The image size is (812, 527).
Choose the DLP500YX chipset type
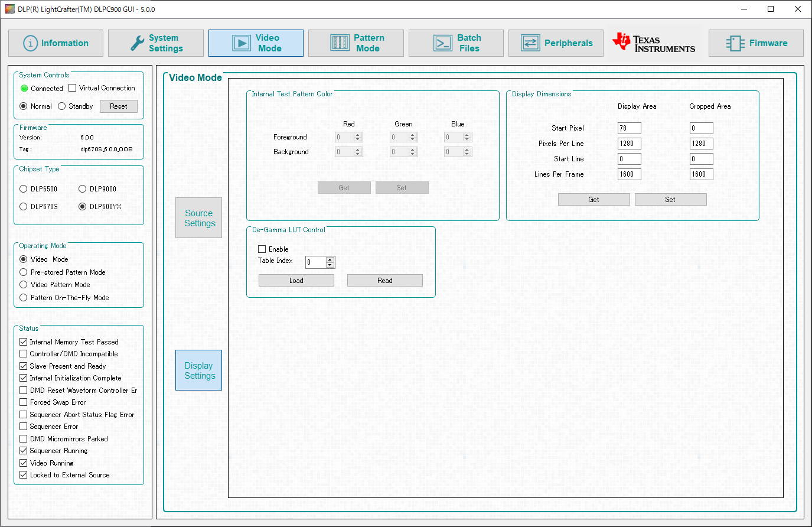(x=83, y=207)
